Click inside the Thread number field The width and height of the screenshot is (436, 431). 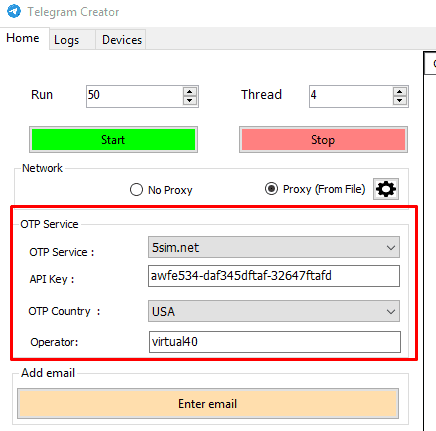click(x=351, y=96)
